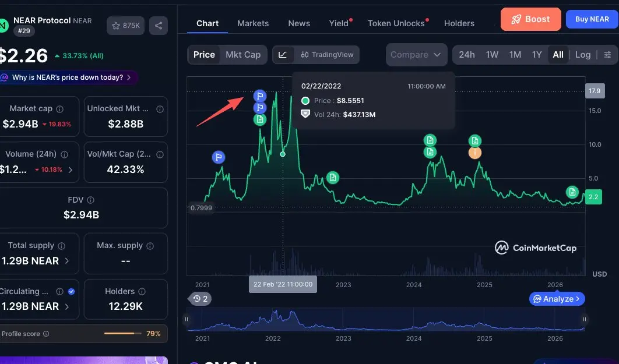This screenshot has height=364, width=619.
Task: Switch to the News tab
Action: [x=299, y=23]
